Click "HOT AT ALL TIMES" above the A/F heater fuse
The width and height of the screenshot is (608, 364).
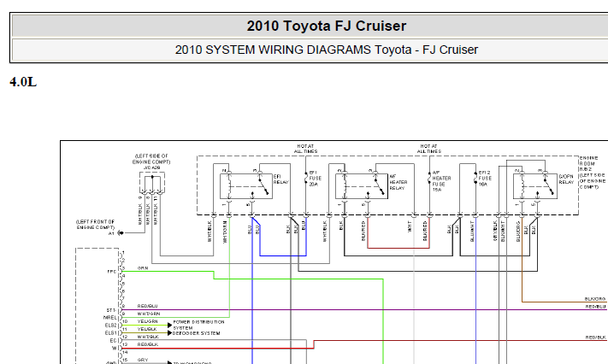(x=429, y=149)
